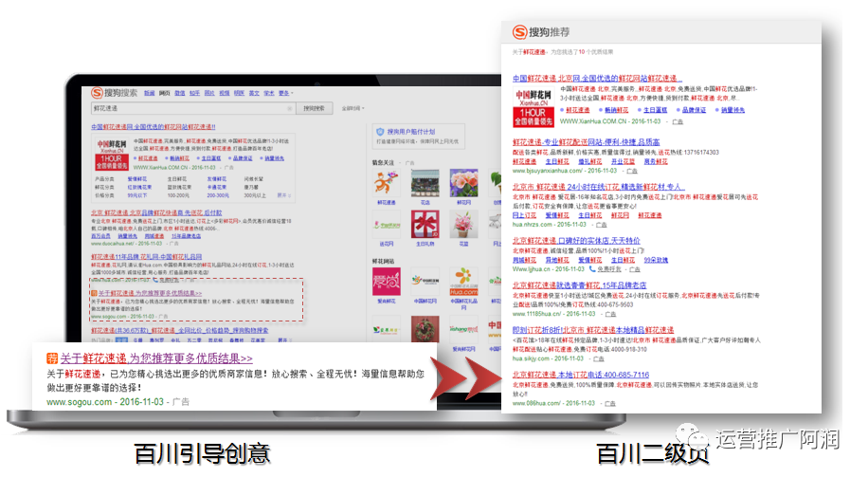Screen dimensions: 868x477
Task: Click the 品牌保证 sublink in the 搜狗推荐 panel
Action: coord(695,110)
